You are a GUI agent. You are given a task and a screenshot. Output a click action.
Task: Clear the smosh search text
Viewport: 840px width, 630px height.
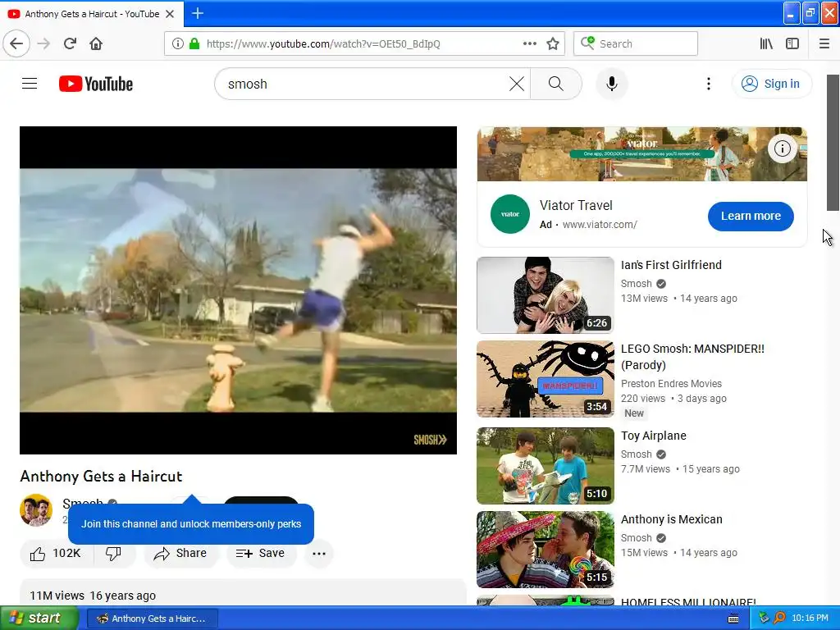point(517,84)
